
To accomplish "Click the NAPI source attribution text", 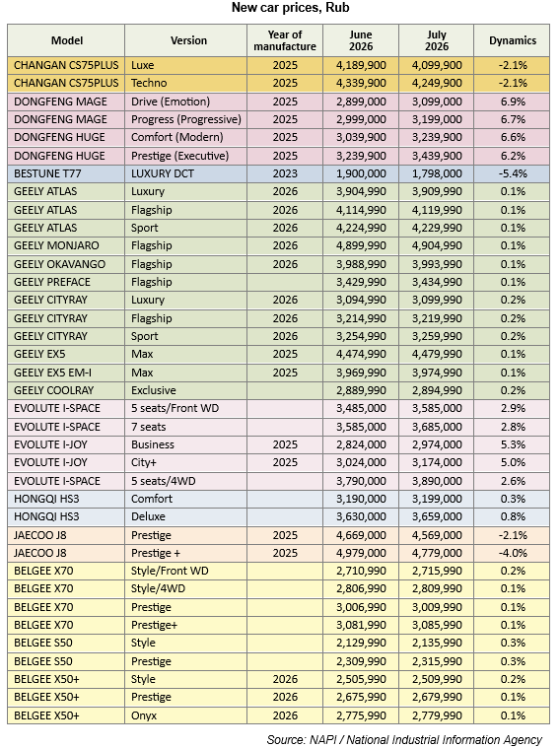I will [404, 739].
